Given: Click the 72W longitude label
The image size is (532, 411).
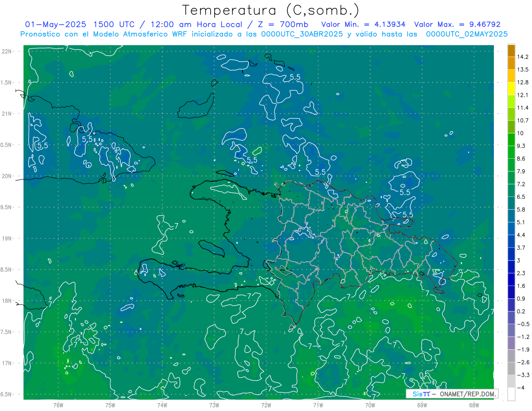Looking at the screenshot, I should (x=266, y=405).
